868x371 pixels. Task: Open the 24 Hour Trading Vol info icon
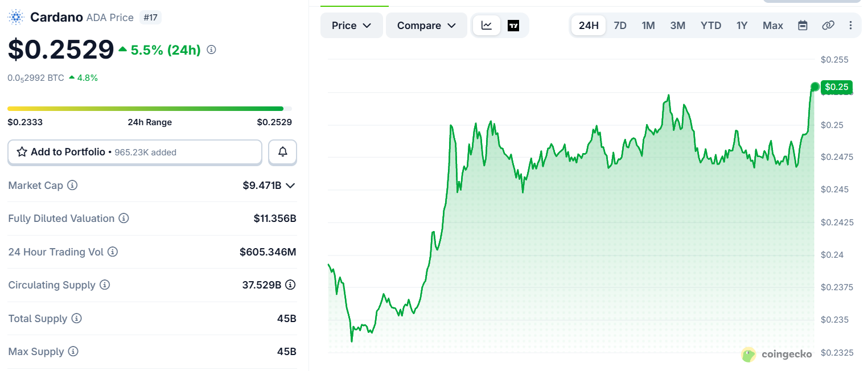[x=113, y=252]
